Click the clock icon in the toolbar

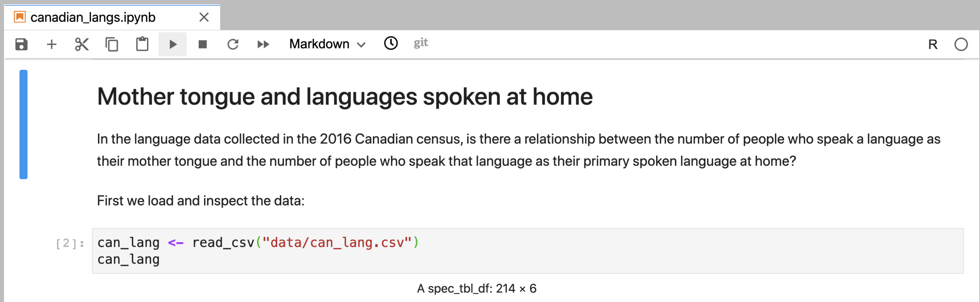(391, 43)
